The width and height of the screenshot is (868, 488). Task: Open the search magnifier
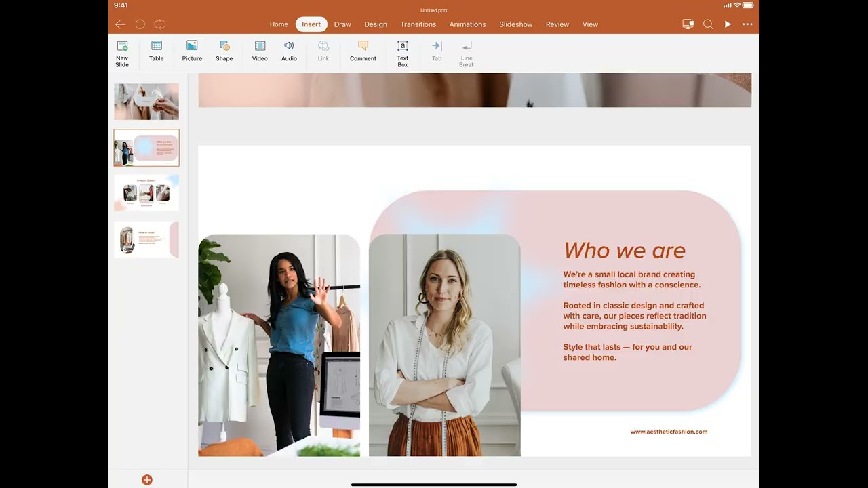(x=708, y=24)
